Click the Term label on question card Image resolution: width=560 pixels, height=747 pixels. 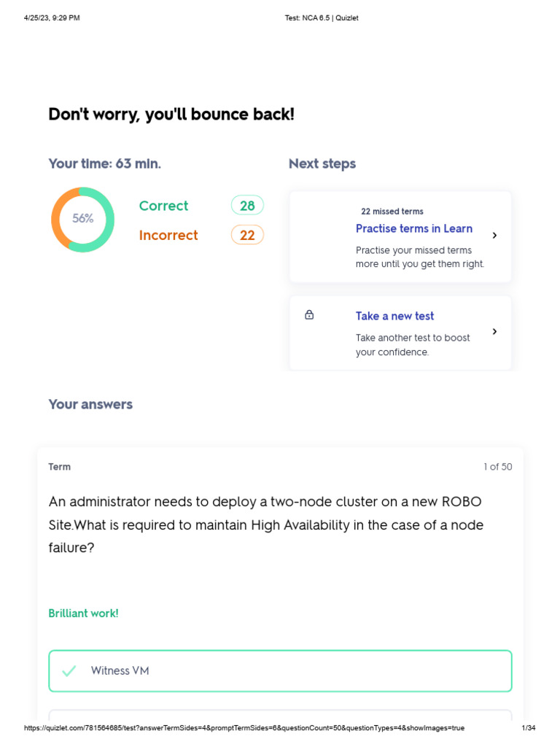point(60,467)
